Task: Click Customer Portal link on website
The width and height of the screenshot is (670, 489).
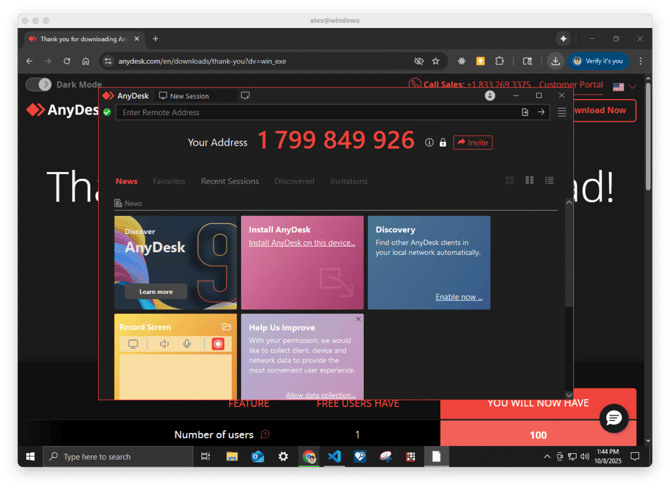Action: pos(571,85)
